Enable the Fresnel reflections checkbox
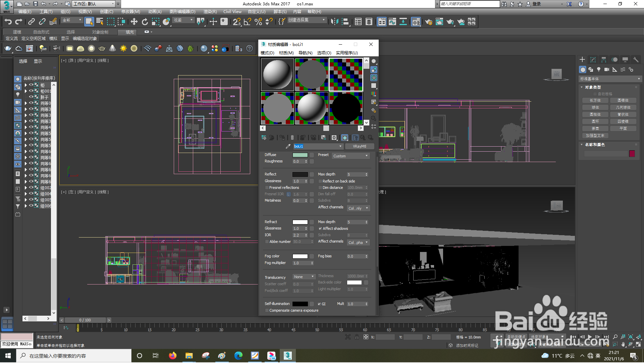This screenshot has width=644, height=363. pyautogui.click(x=267, y=188)
